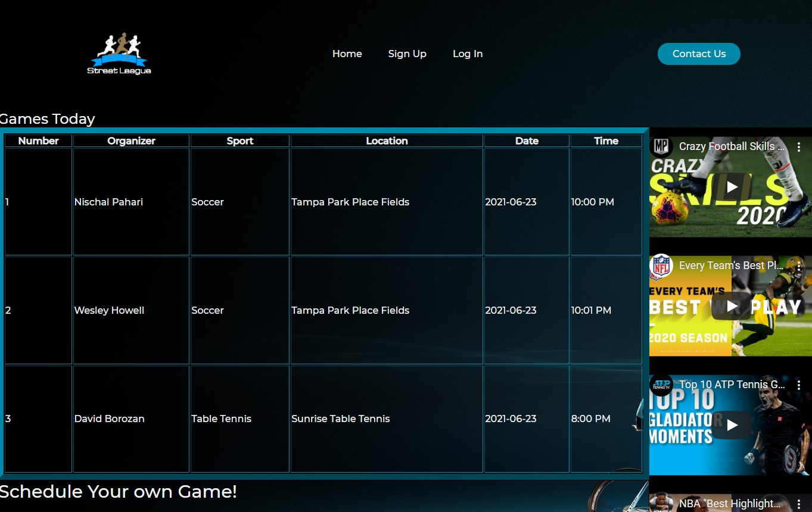Click the MP channel avatar icon
The width and height of the screenshot is (812, 512).
point(661,146)
